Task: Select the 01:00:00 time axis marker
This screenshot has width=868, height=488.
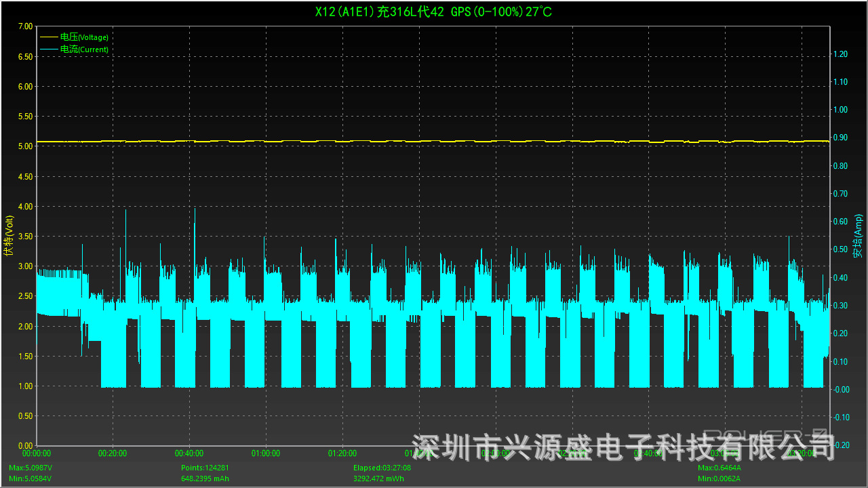Action: pyautogui.click(x=265, y=453)
